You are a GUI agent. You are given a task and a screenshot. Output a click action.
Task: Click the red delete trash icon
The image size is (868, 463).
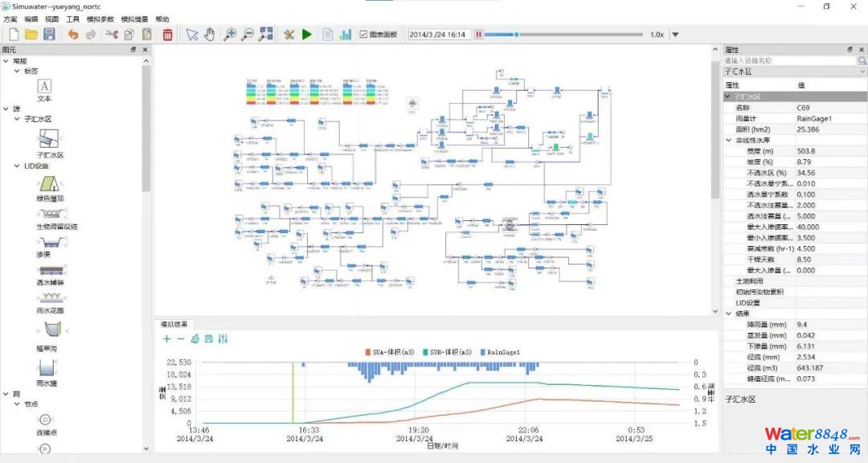(167, 35)
